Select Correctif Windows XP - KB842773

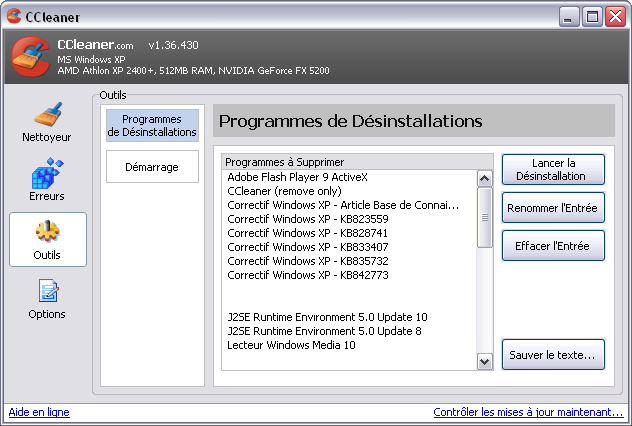[308, 275]
